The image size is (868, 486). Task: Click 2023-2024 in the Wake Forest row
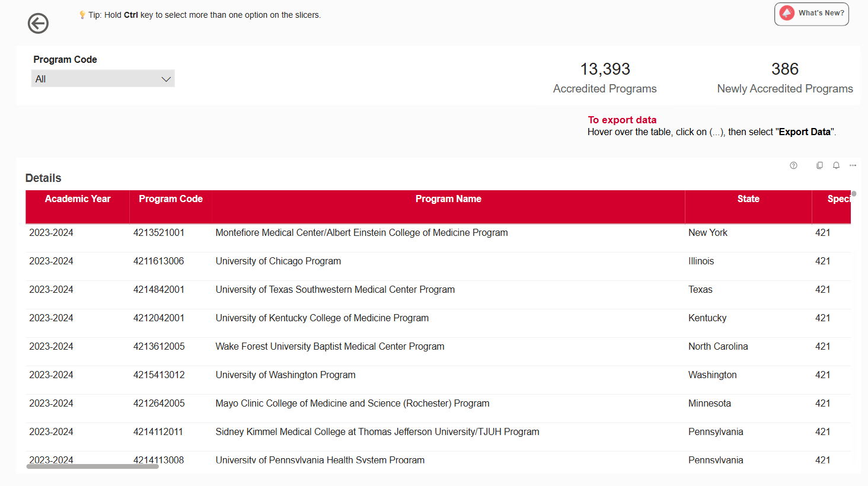pyautogui.click(x=51, y=347)
